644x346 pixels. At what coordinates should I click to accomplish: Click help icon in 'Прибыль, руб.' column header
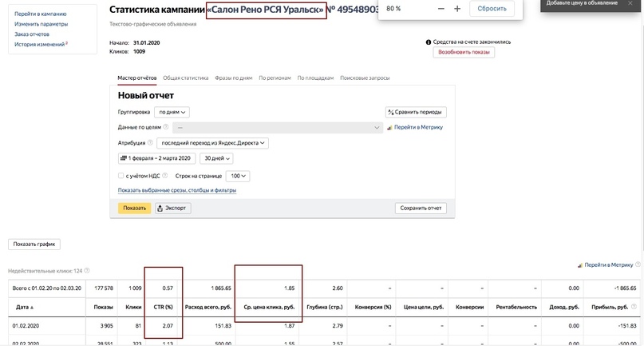[634, 307]
